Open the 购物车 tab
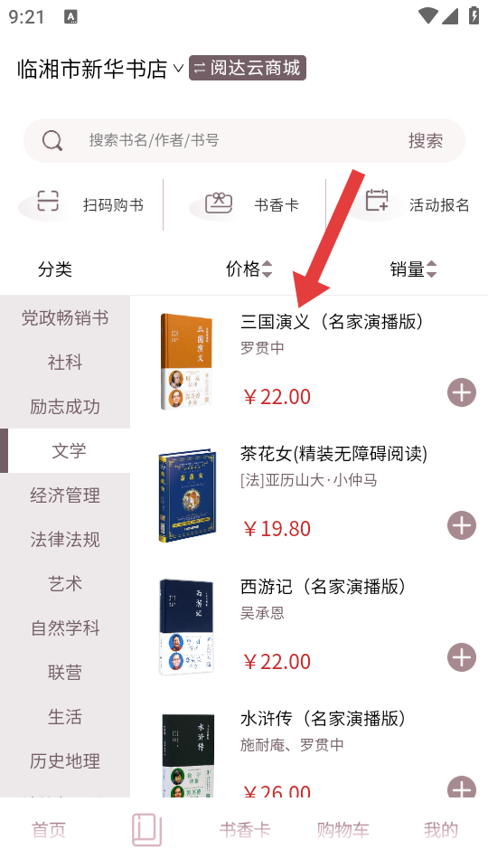488x868 pixels. (343, 829)
